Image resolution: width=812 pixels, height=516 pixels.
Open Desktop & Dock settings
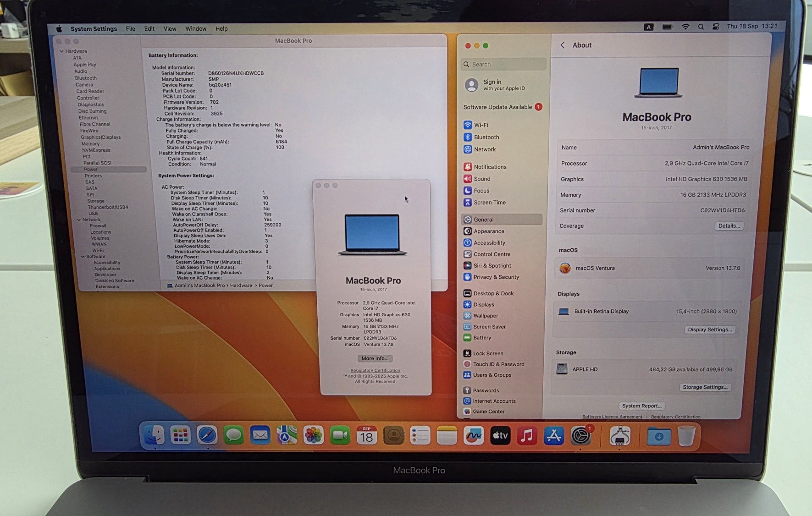click(488, 293)
